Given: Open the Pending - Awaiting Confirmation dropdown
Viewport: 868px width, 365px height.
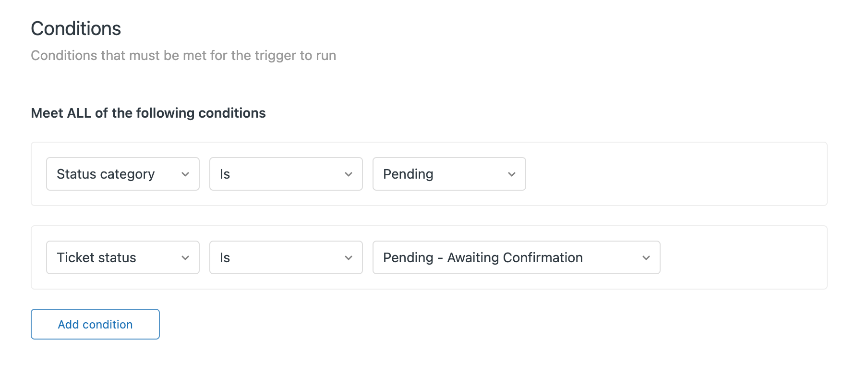Looking at the screenshot, I should 516,257.
